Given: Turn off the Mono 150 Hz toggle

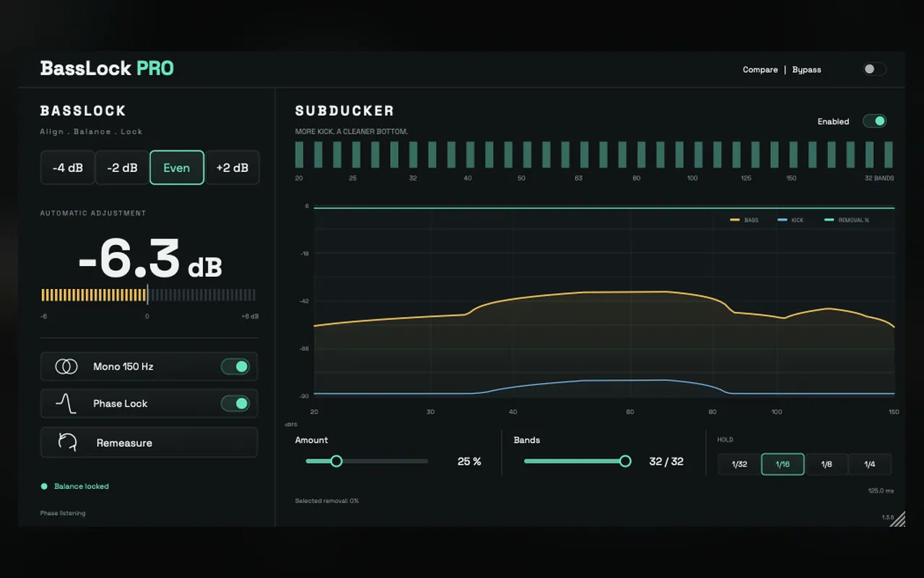Looking at the screenshot, I should (x=235, y=366).
